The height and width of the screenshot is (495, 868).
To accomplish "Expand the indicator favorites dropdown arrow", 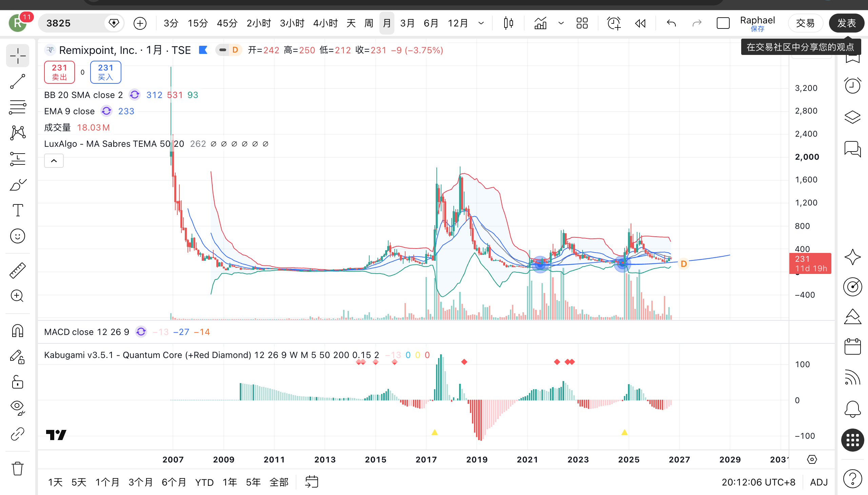I will pyautogui.click(x=561, y=23).
